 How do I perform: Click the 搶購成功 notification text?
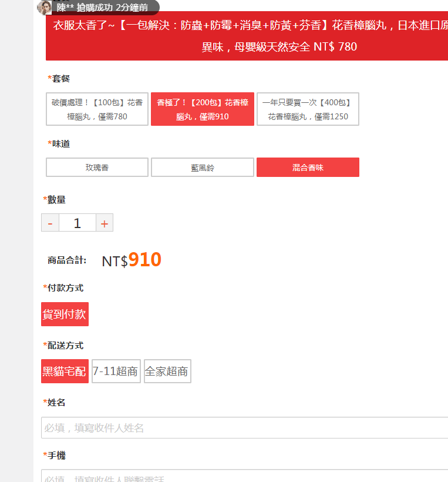pos(102,8)
